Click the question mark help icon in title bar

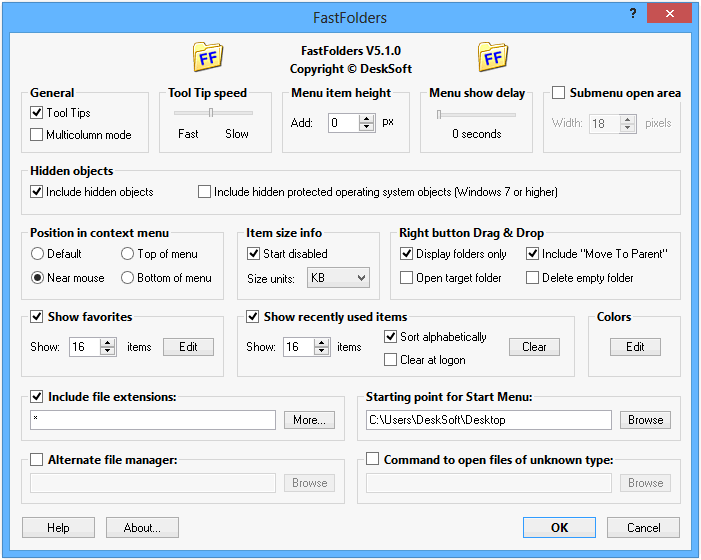click(633, 13)
